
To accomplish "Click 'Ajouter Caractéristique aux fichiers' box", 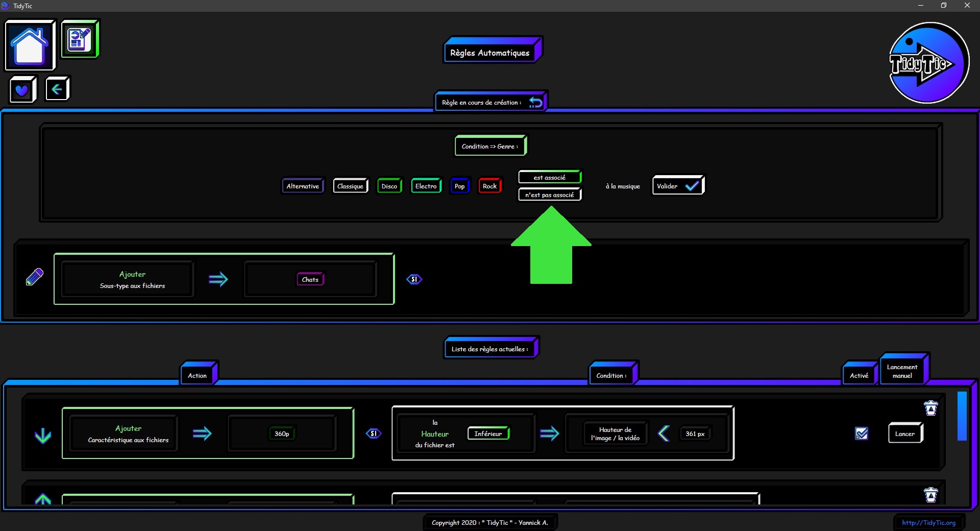I will click(x=124, y=433).
